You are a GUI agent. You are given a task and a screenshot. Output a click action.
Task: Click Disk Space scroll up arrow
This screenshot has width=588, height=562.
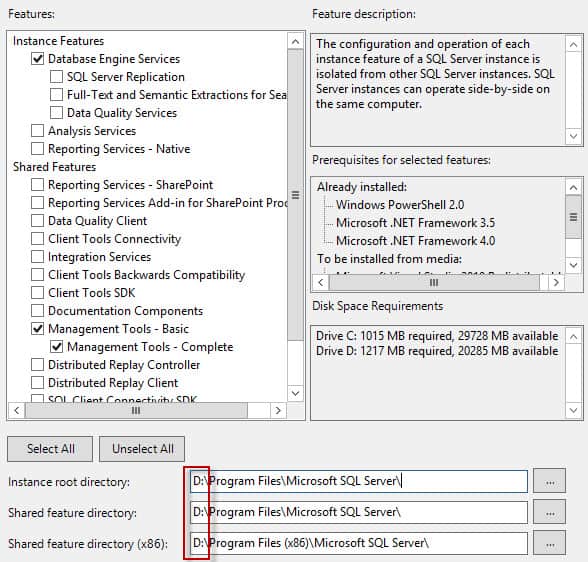coord(573,337)
